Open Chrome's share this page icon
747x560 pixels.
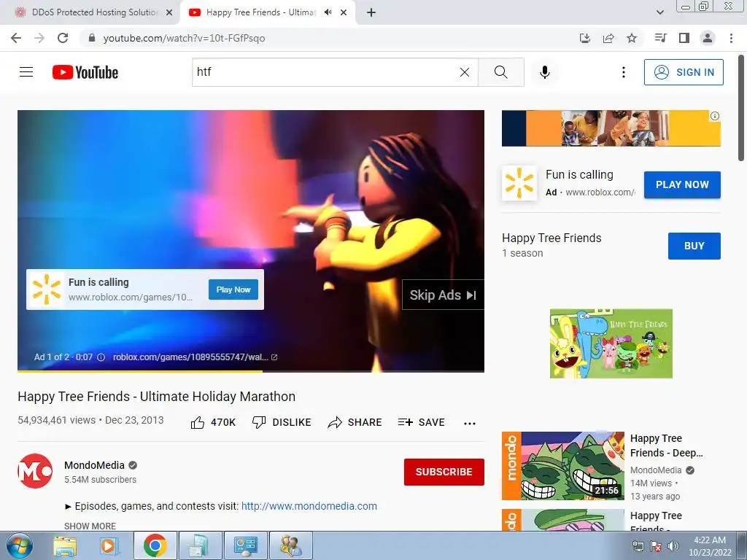click(608, 38)
